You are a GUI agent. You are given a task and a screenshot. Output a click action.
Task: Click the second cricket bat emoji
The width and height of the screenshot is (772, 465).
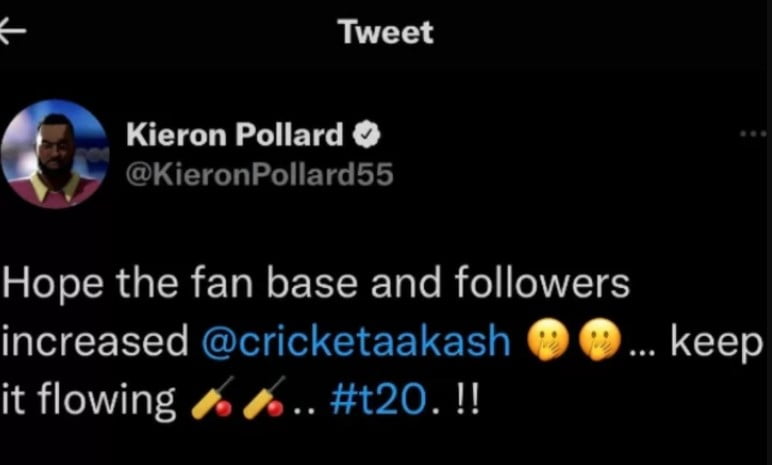pyautogui.click(x=264, y=399)
